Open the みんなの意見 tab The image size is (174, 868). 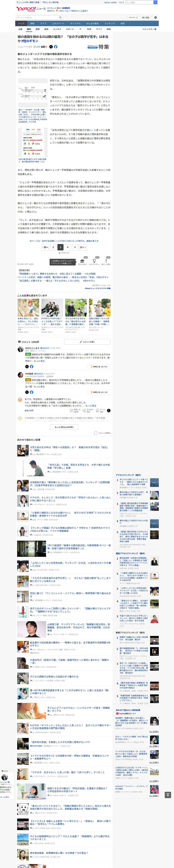93,24
